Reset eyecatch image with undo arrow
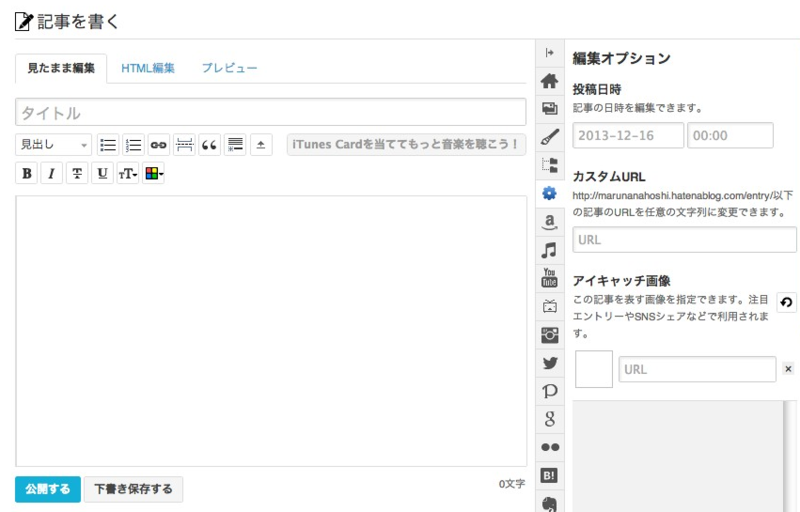The height and width of the screenshot is (512, 800). (x=786, y=302)
